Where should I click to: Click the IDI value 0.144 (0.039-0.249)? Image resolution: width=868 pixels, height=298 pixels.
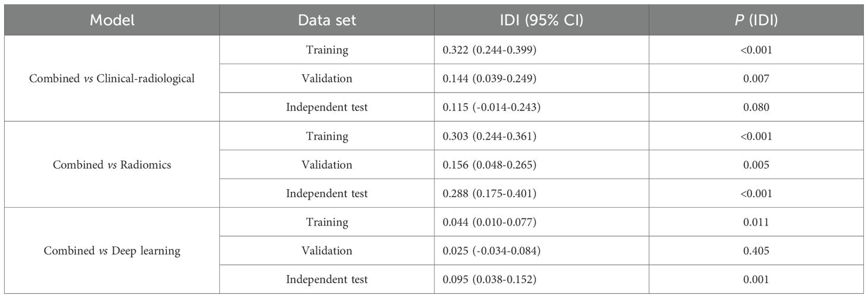[x=490, y=78]
